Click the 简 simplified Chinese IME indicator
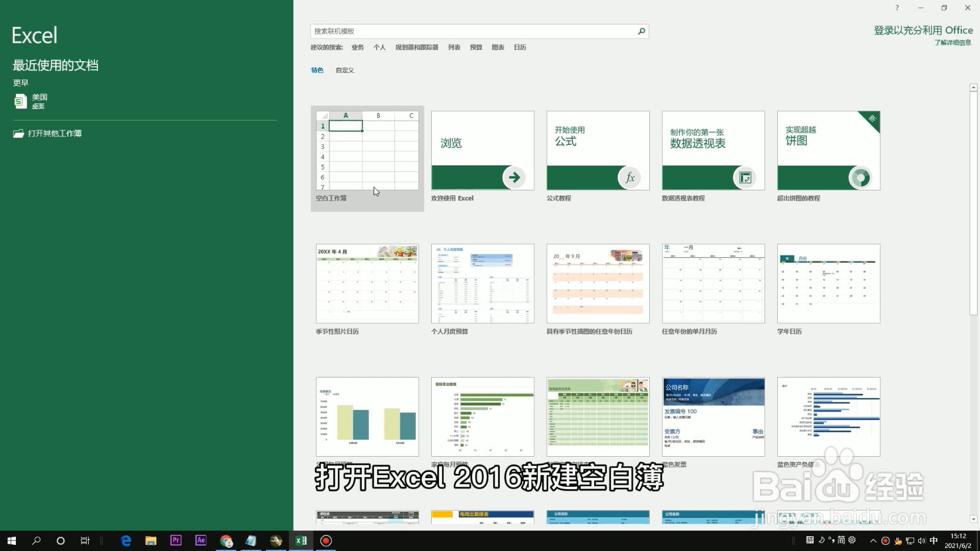The width and height of the screenshot is (980, 551). pos(842,540)
